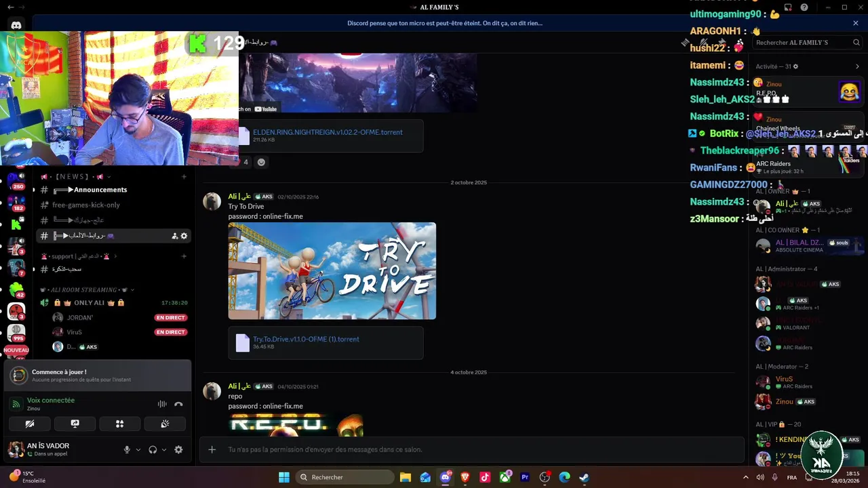
Task: Open AL | BILAL DZ member profile
Action: coord(808,245)
